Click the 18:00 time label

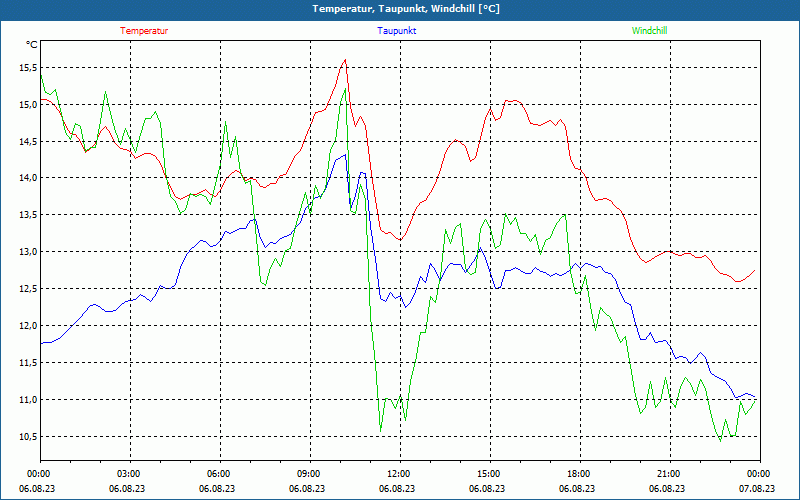pyautogui.click(x=580, y=473)
